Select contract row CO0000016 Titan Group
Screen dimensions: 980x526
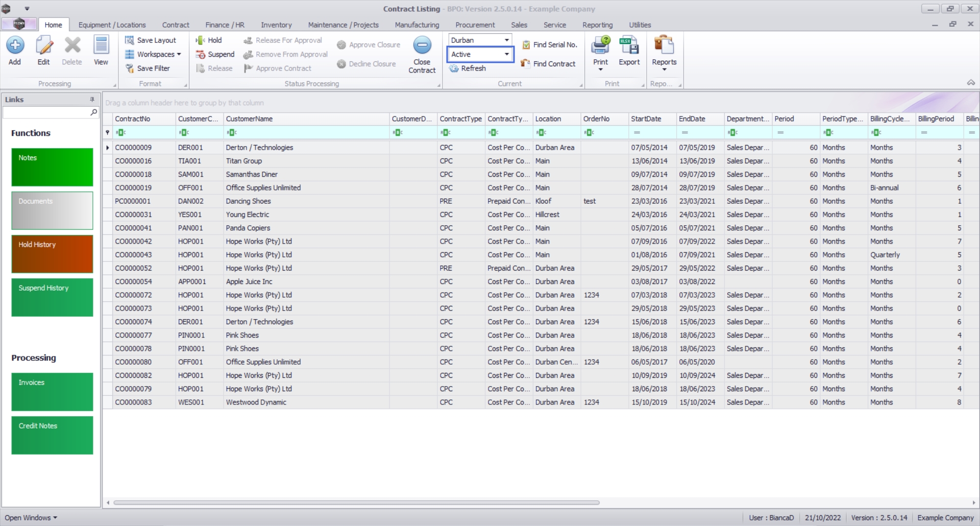[541, 161]
